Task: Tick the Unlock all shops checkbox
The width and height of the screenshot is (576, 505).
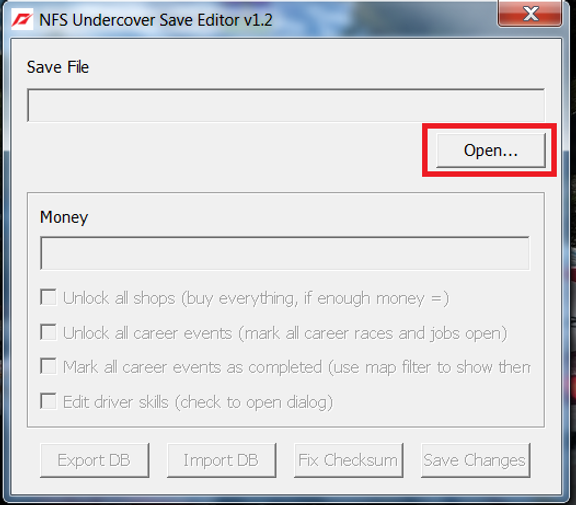Action: (x=48, y=297)
